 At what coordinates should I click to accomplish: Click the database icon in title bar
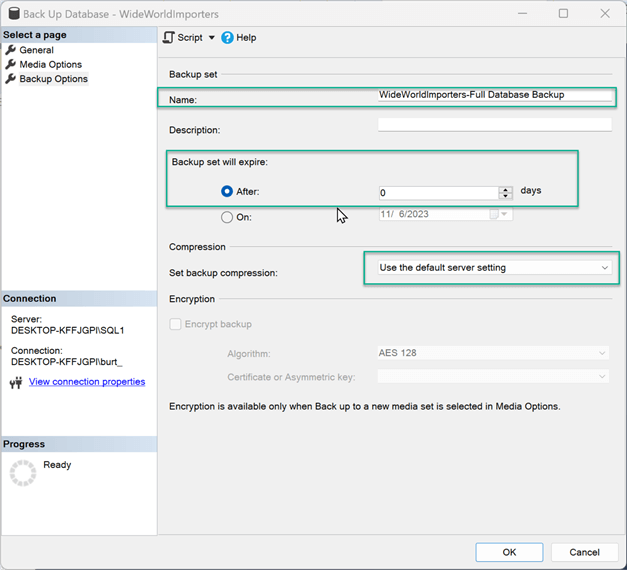[14, 13]
